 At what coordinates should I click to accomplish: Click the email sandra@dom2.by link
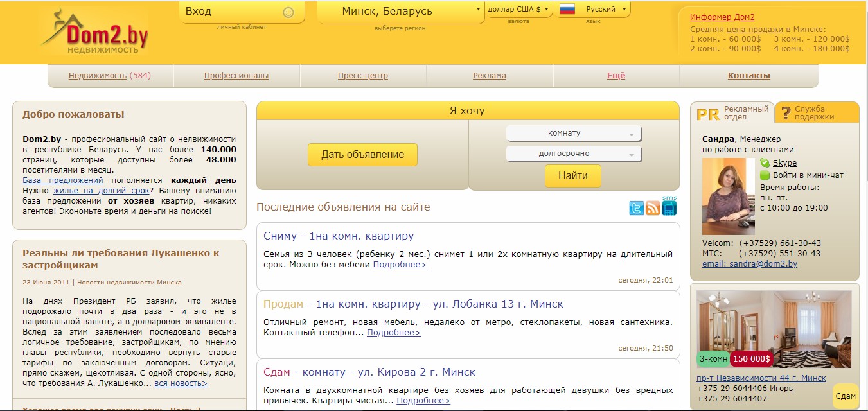click(x=750, y=264)
